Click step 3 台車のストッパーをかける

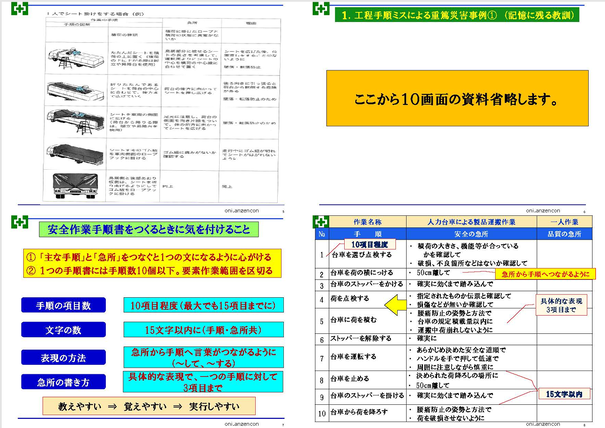coord(367,284)
